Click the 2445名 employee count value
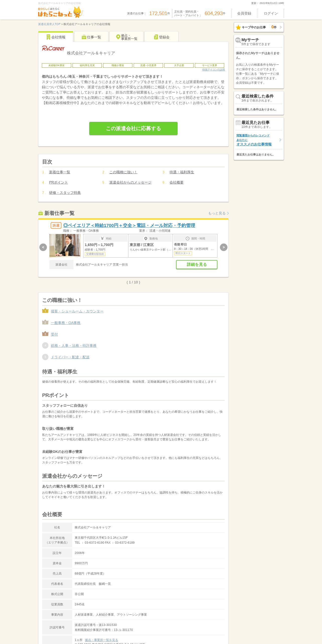The image size is (322, 644). (80, 604)
